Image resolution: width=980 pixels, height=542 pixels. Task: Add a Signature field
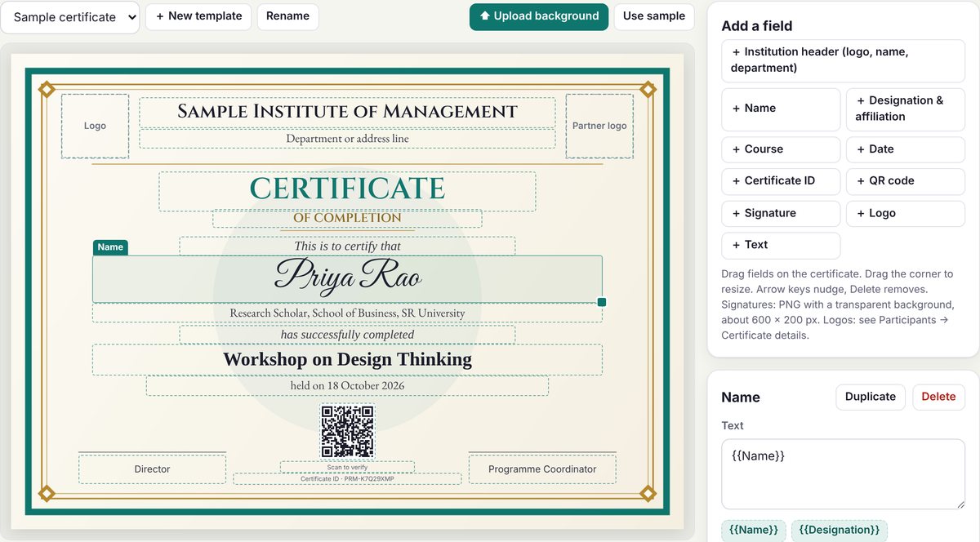coord(781,213)
